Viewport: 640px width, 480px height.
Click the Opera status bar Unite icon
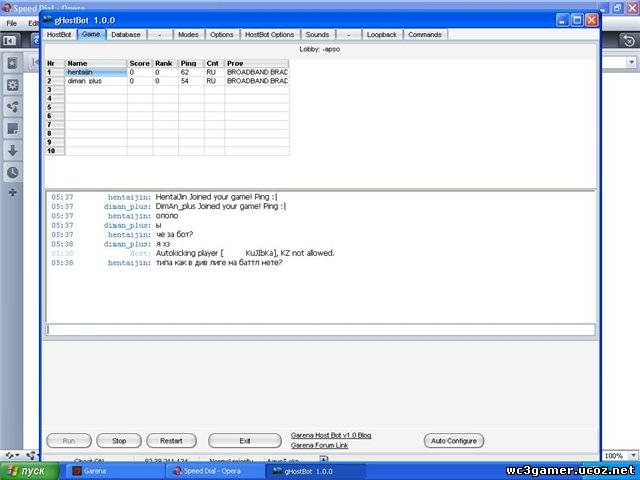point(31,455)
